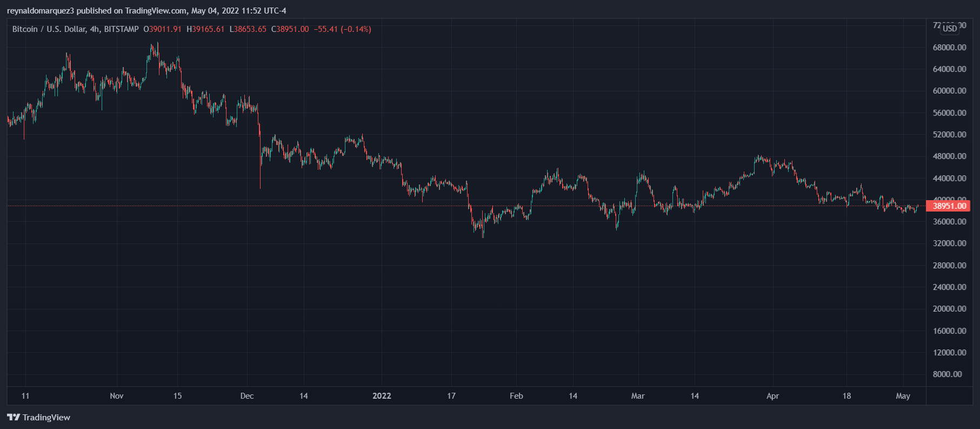Click the Mar label on time axis

(638, 396)
